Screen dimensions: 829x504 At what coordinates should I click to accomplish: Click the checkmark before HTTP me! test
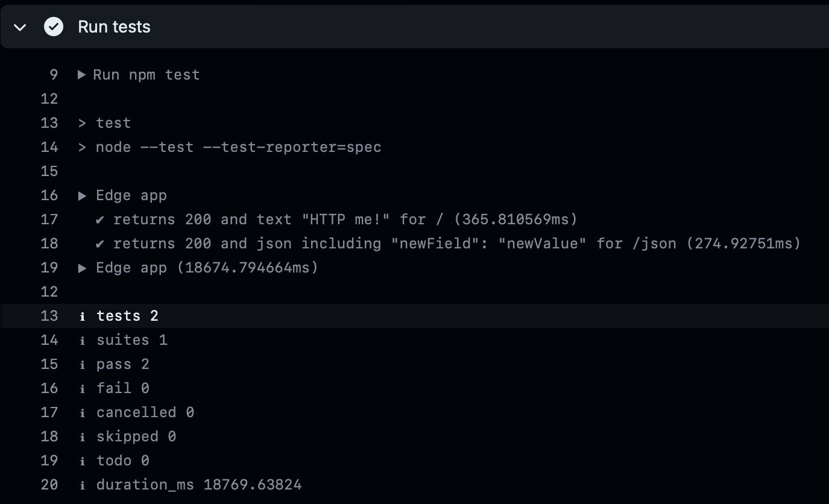click(100, 219)
